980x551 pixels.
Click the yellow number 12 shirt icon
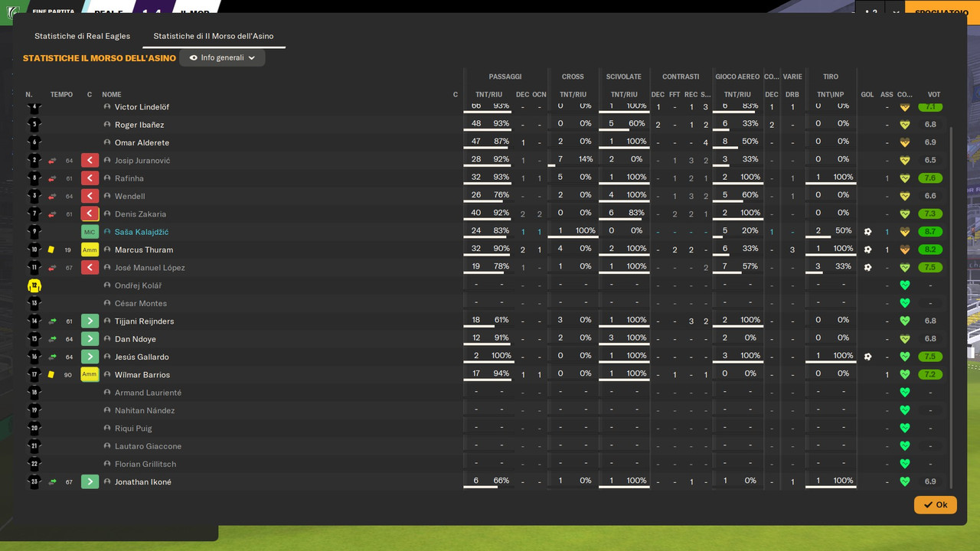coord(34,285)
